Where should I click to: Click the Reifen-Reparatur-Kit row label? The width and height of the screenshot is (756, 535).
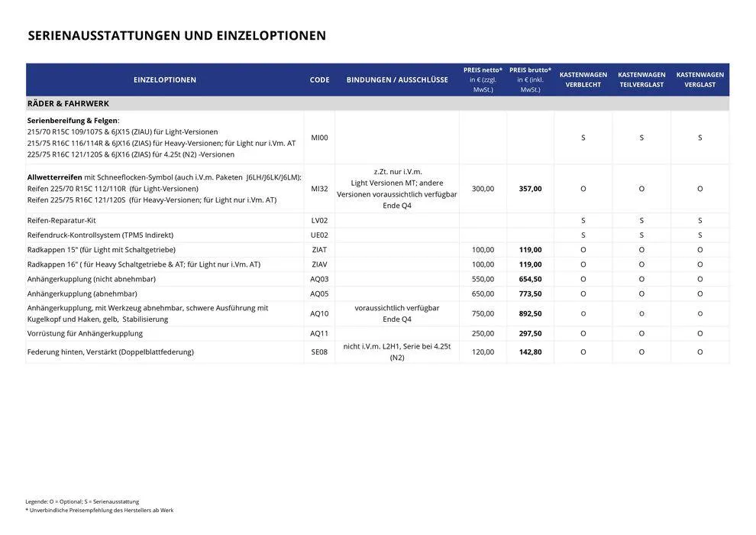pyautogui.click(x=61, y=220)
